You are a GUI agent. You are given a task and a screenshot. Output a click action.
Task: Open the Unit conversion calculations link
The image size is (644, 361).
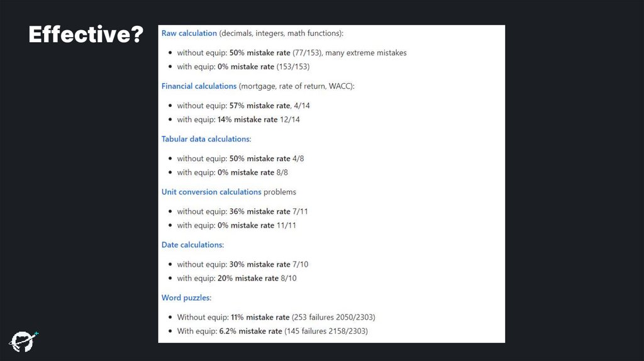[x=211, y=191]
